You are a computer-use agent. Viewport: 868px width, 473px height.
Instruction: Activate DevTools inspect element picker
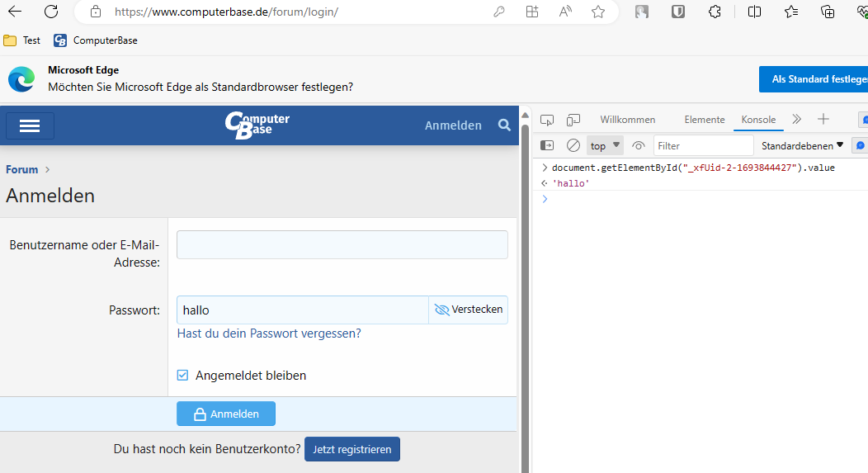[547, 120]
